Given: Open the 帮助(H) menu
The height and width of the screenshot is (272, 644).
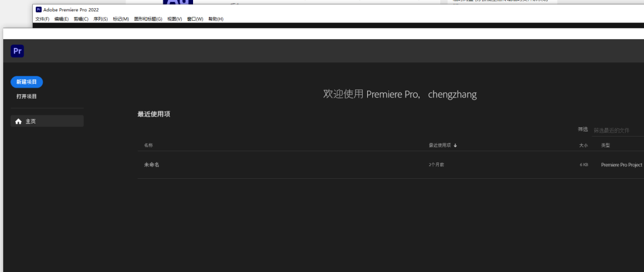Looking at the screenshot, I should point(216,19).
